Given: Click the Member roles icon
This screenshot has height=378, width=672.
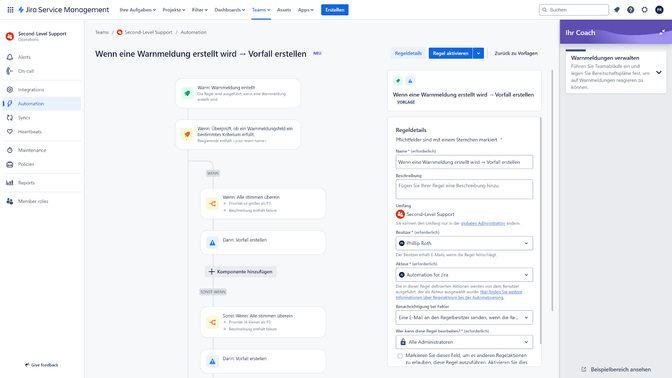Looking at the screenshot, I should pos(10,201).
